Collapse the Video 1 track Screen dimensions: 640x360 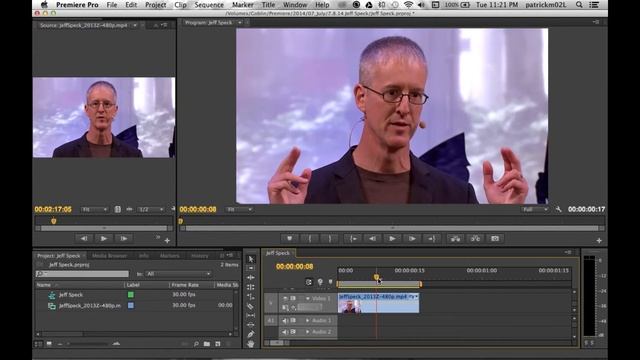[307, 298]
